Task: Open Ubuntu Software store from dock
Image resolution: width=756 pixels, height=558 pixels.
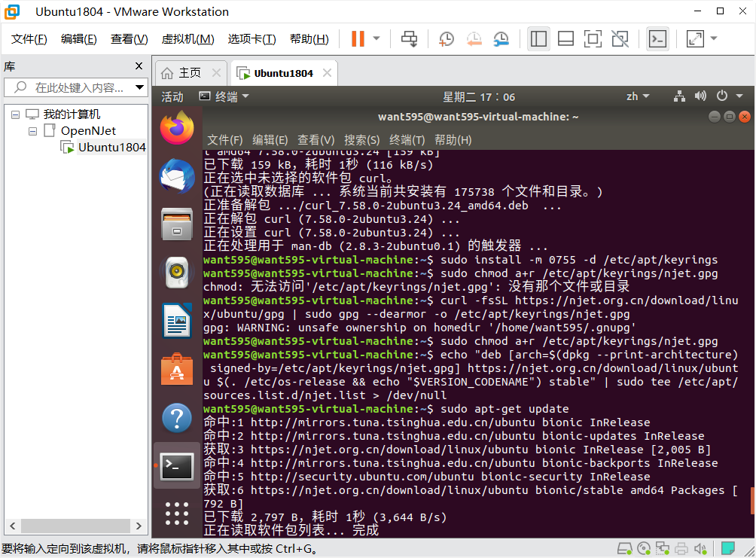Action: [177, 370]
